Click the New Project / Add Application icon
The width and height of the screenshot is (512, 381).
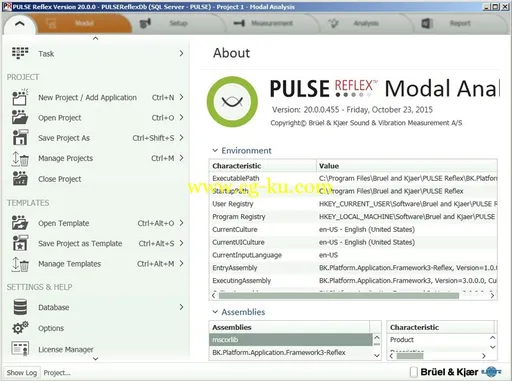click(x=20, y=97)
